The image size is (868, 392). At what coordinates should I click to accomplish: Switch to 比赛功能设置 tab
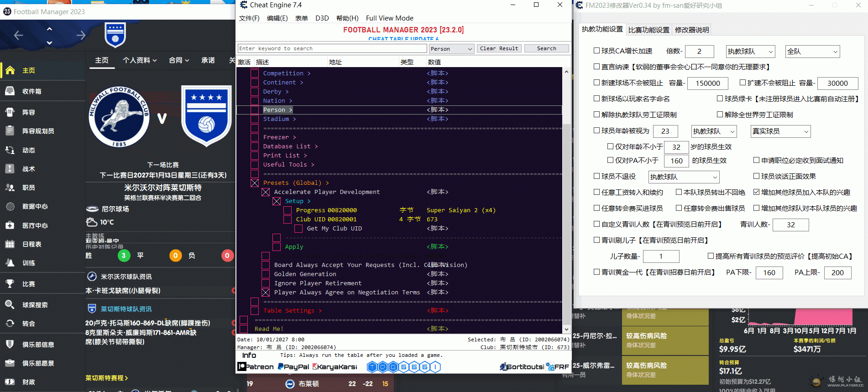click(x=649, y=30)
